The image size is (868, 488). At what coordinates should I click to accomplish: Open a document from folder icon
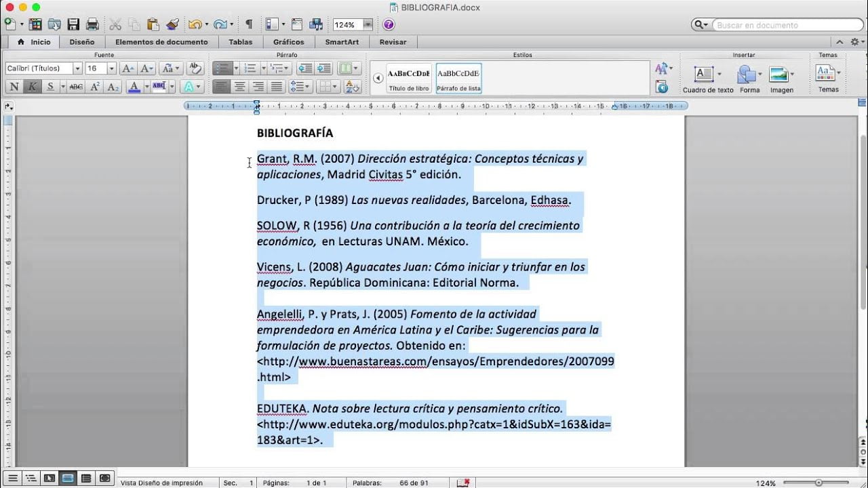(54, 24)
